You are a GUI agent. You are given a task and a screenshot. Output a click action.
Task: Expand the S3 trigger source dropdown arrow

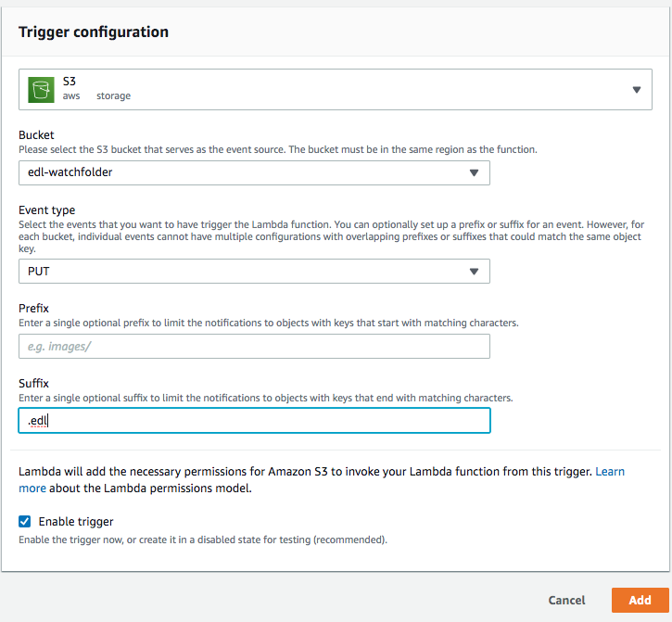click(637, 90)
